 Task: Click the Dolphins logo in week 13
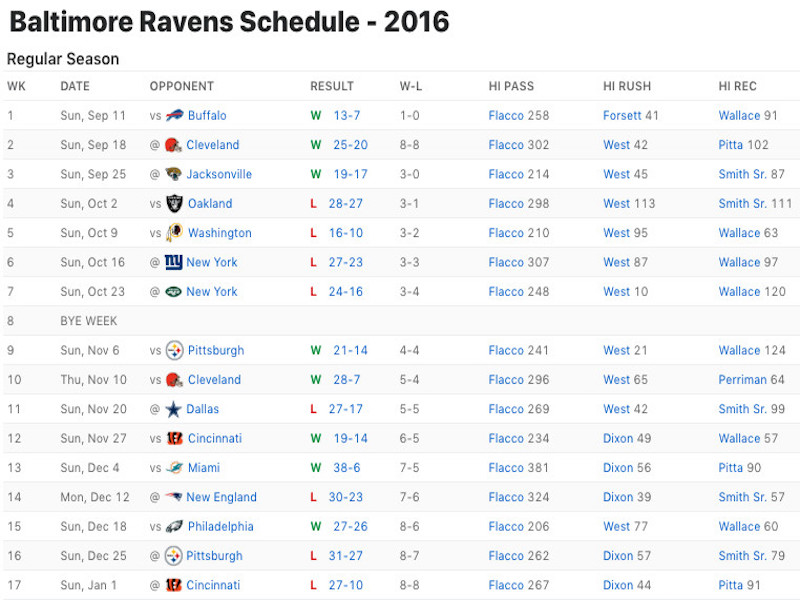tap(174, 468)
